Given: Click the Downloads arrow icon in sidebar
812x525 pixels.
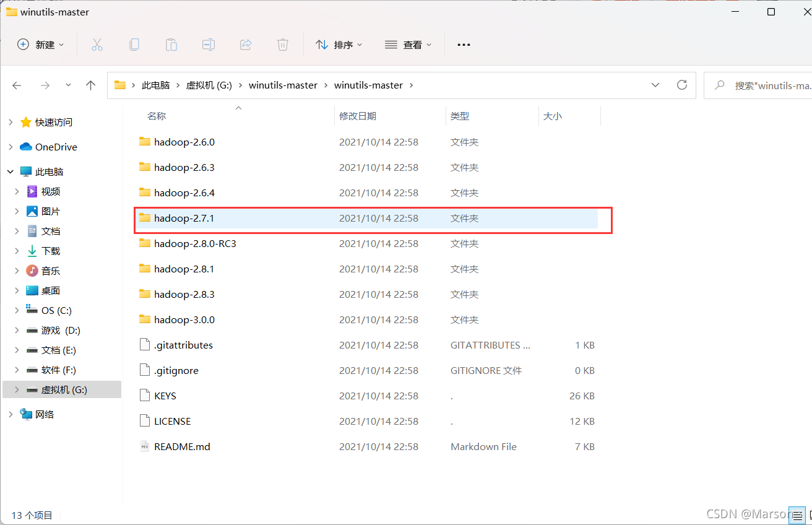Looking at the screenshot, I should click(x=32, y=251).
